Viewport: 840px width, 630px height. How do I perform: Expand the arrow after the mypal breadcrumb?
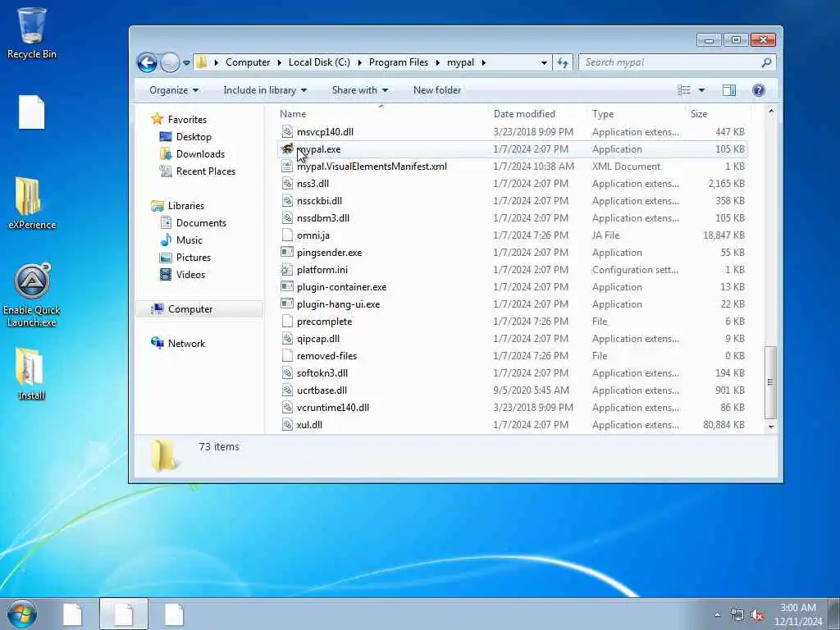pyautogui.click(x=483, y=62)
